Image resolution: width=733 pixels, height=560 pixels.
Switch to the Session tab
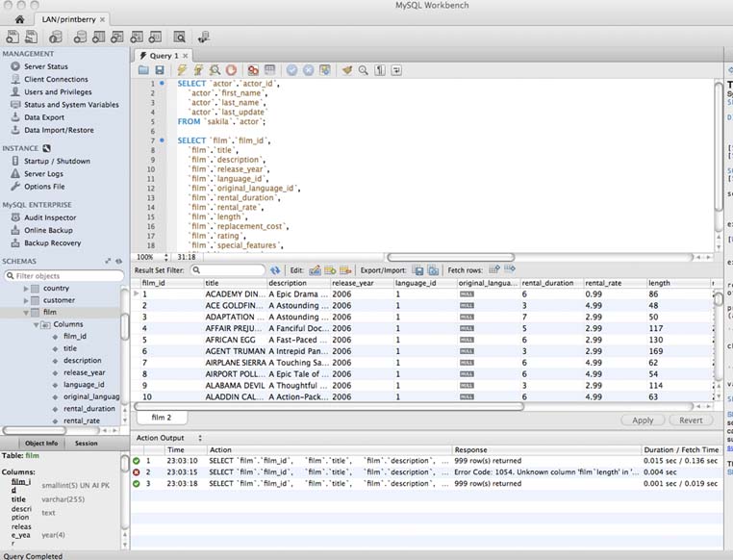(x=87, y=444)
